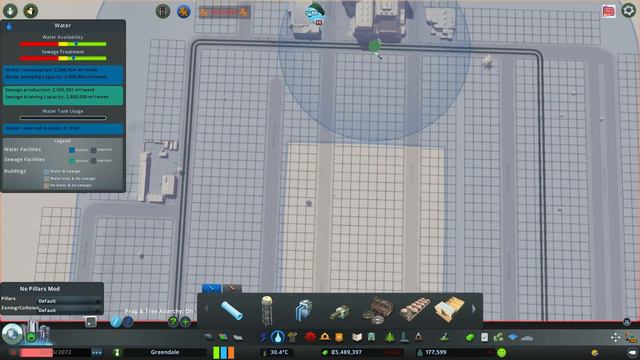Click the Sewage Treatment gradient bar

63,58
